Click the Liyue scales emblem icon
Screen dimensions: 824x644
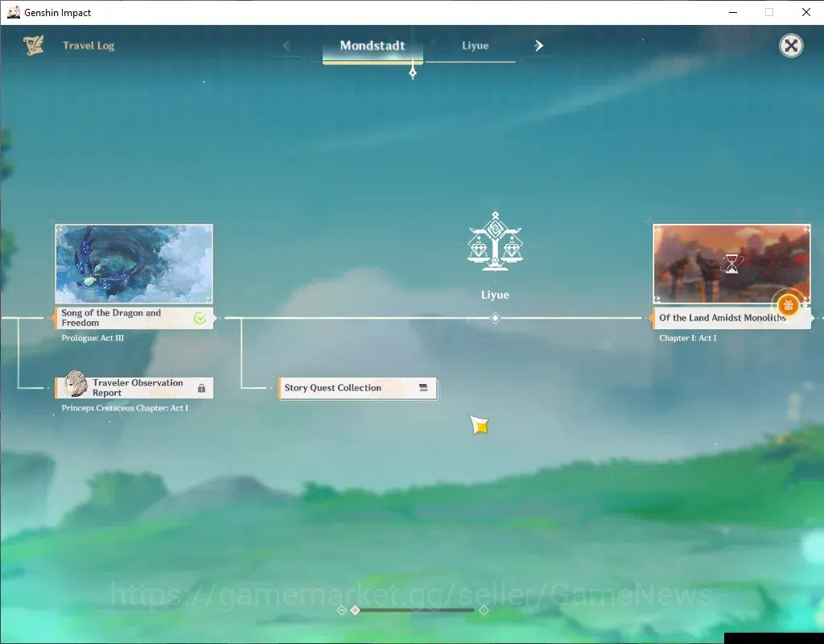tap(495, 242)
